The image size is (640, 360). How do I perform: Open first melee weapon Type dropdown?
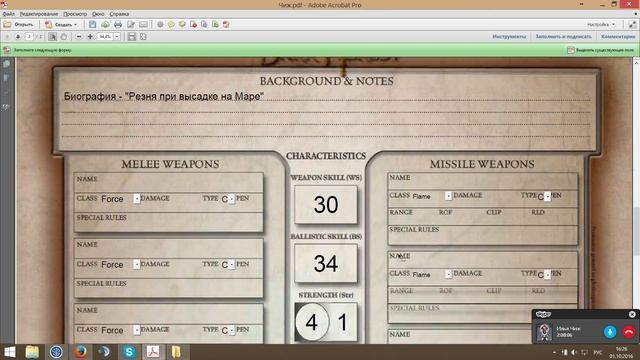click(232, 199)
